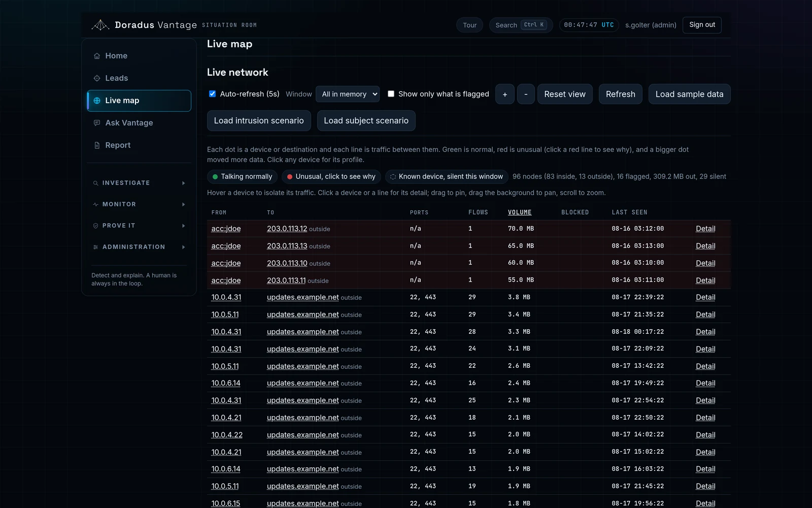Enable Show only what is flagged checkbox
Image resolution: width=812 pixels, height=508 pixels.
click(x=391, y=94)
